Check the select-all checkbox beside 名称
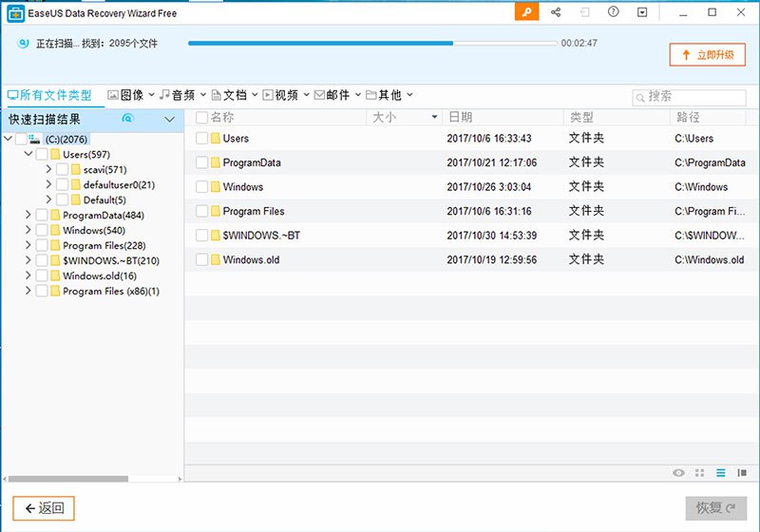This screenshot has height=532, width=760. pyautogui.click(x=201, y=117)
